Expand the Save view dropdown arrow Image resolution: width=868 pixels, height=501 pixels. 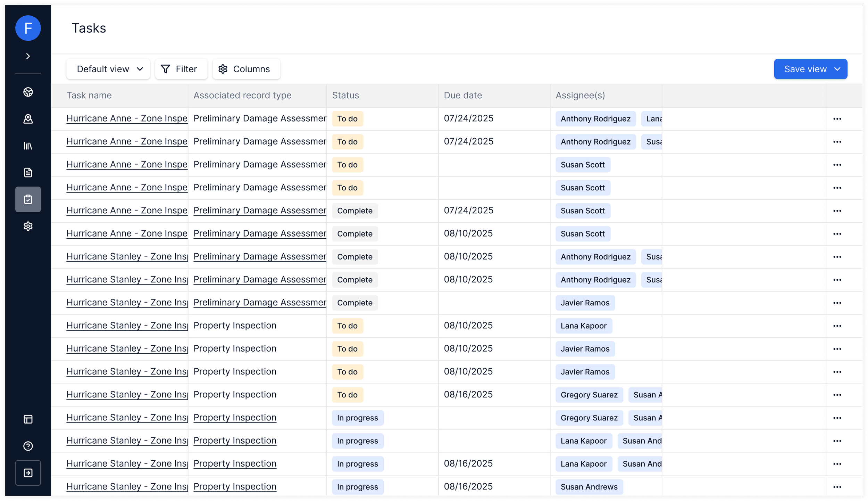837,69
